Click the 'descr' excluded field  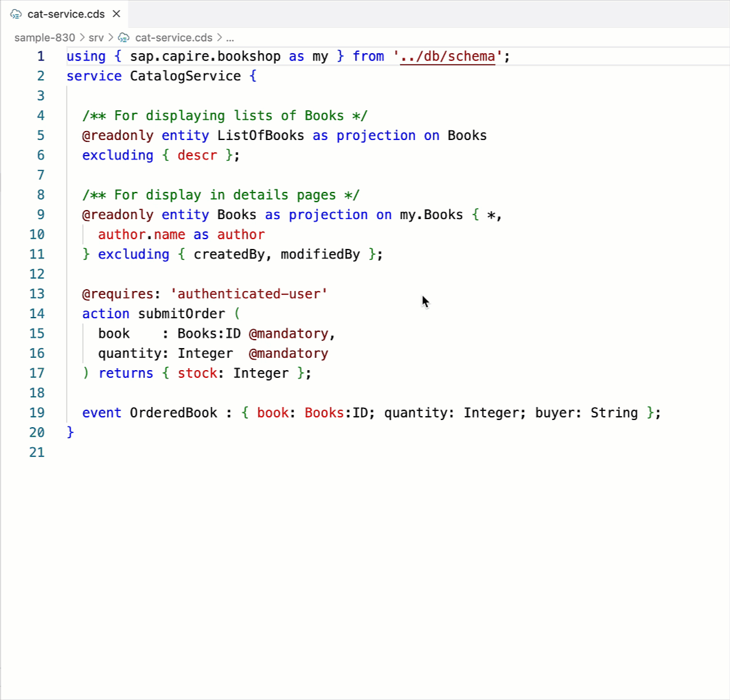(197, 155)
